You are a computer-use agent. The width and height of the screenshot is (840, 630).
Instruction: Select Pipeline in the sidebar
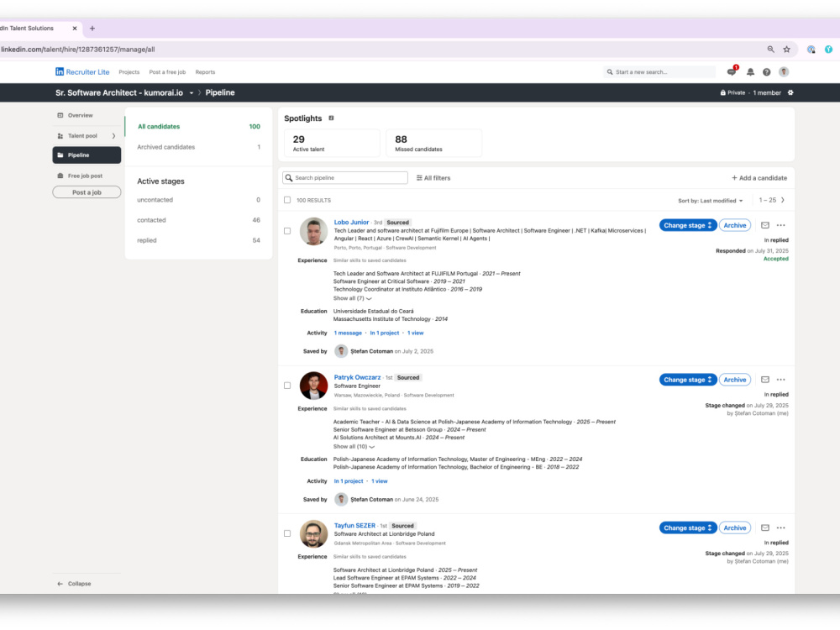pyautogui.click(x=87, y=155)
